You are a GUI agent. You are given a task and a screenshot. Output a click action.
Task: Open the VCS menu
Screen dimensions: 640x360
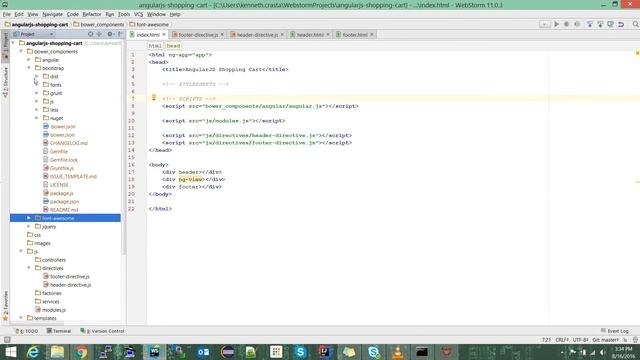click(139, 14)
